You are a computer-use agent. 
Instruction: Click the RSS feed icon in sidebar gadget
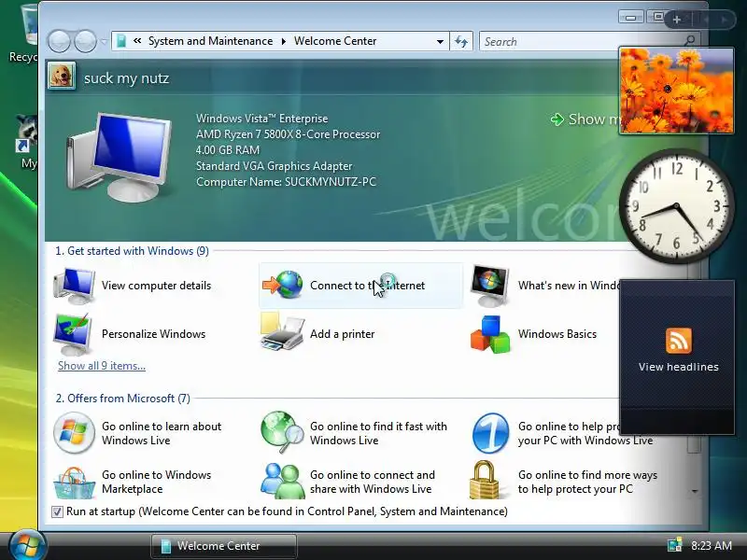[x=679, y=341]
